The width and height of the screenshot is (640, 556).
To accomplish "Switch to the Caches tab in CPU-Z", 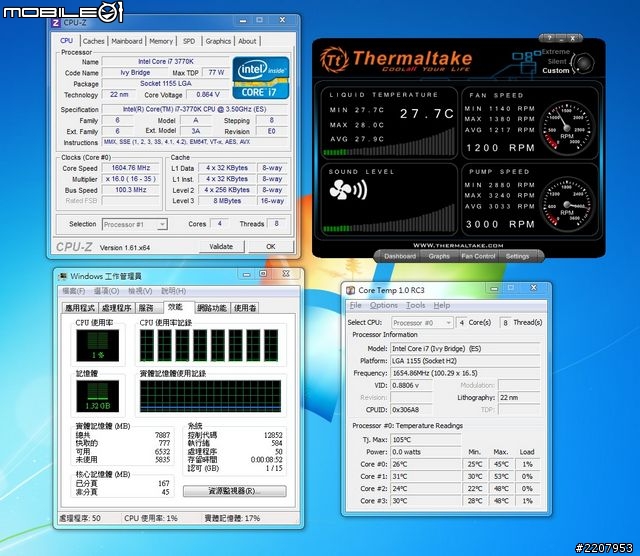I will point(93,41).
